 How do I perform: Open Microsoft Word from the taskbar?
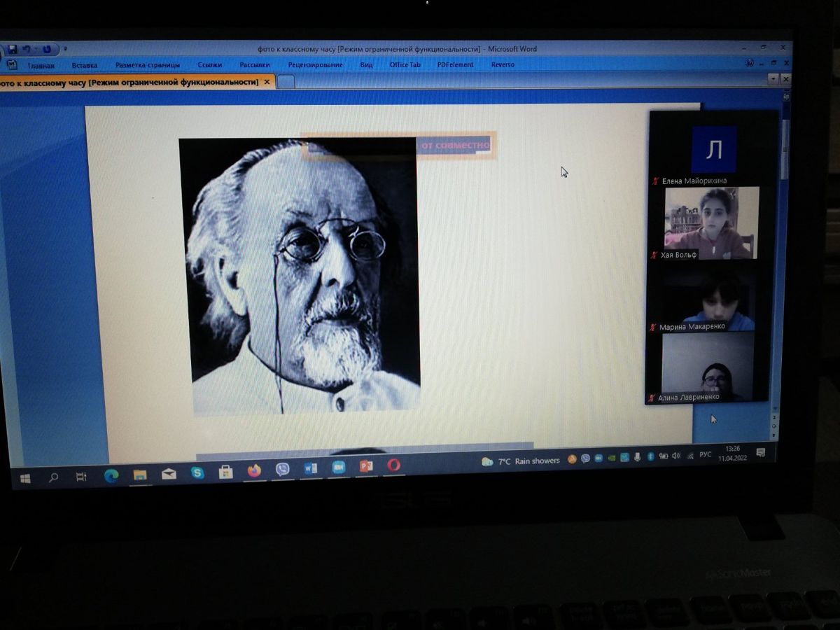tap(310, 468)
